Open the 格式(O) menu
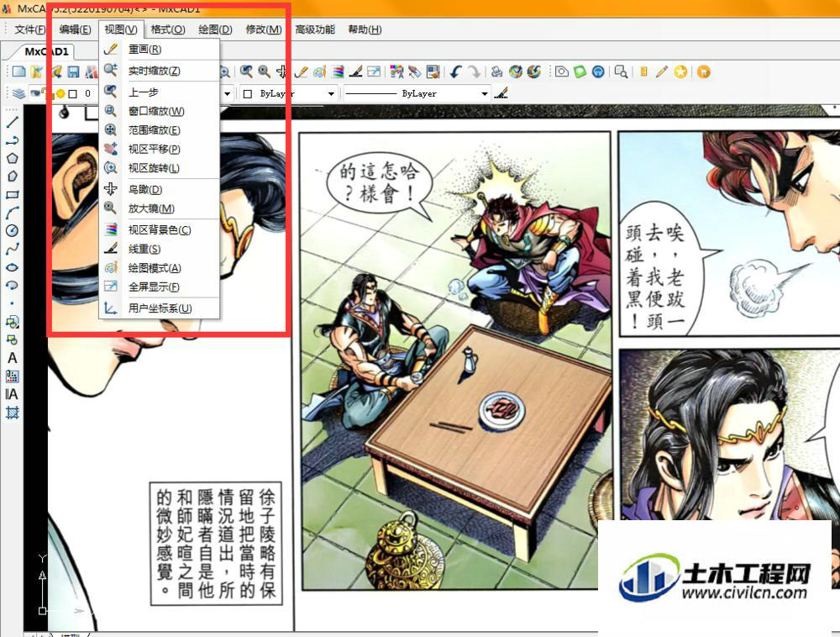This screenshot has height=637, width=840. point(168,29)
